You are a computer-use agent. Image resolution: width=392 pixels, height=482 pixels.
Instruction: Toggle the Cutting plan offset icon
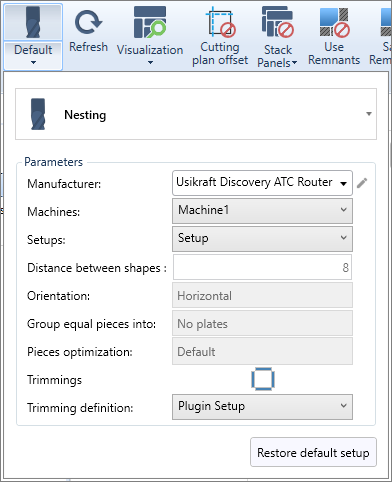tap(220, 23)
